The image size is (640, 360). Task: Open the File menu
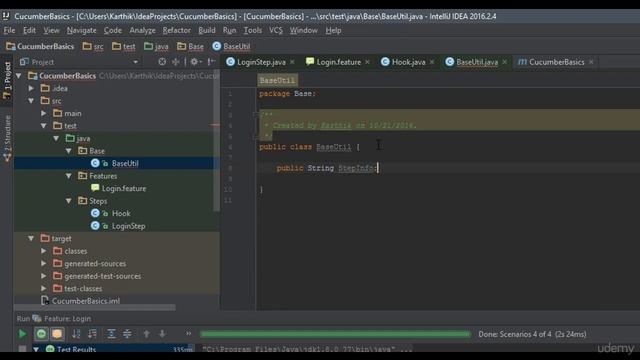(x=9, y=30)
